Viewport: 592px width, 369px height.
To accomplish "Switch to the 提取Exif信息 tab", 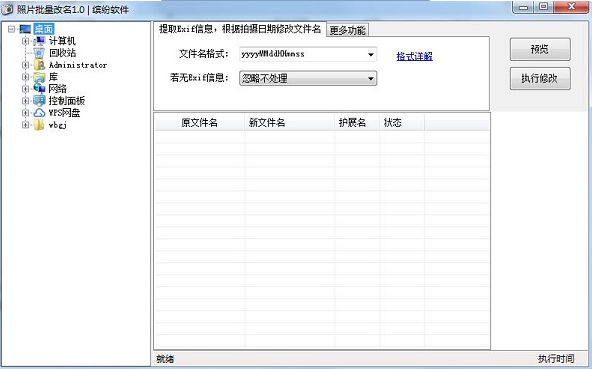I will (x=240, y=29).
